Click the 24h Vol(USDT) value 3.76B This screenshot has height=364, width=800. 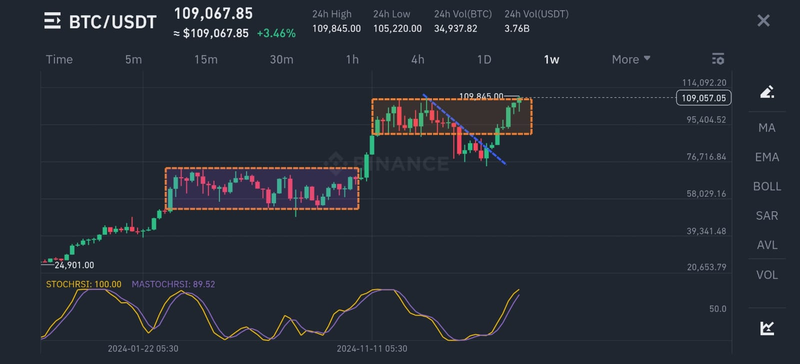(x=517, y=29)
